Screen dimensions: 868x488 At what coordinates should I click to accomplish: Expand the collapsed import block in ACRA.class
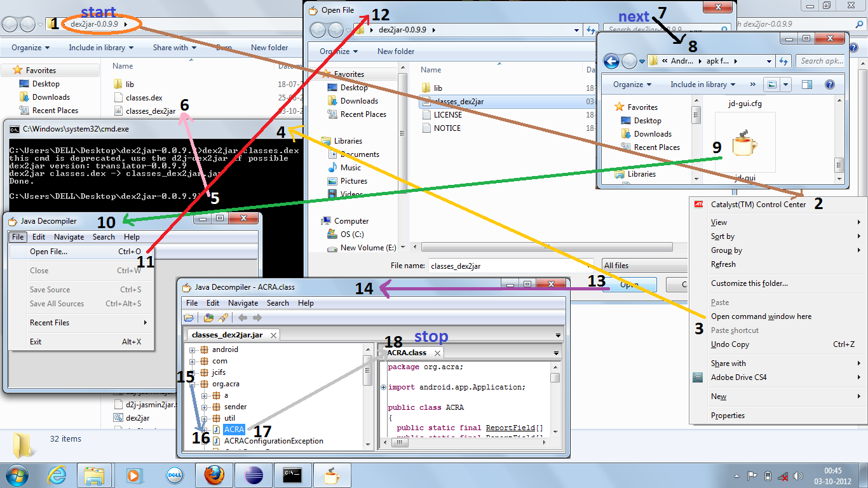point(383,387)
